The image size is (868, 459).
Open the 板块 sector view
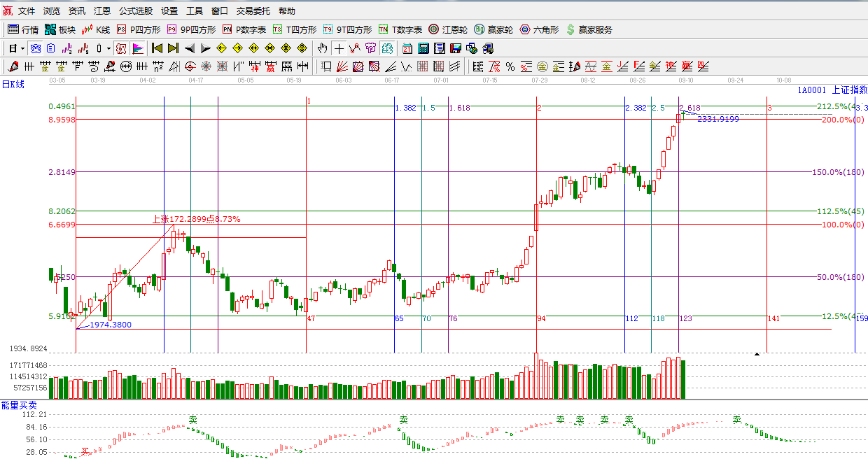pyautogui.click(x=60, y=29)
